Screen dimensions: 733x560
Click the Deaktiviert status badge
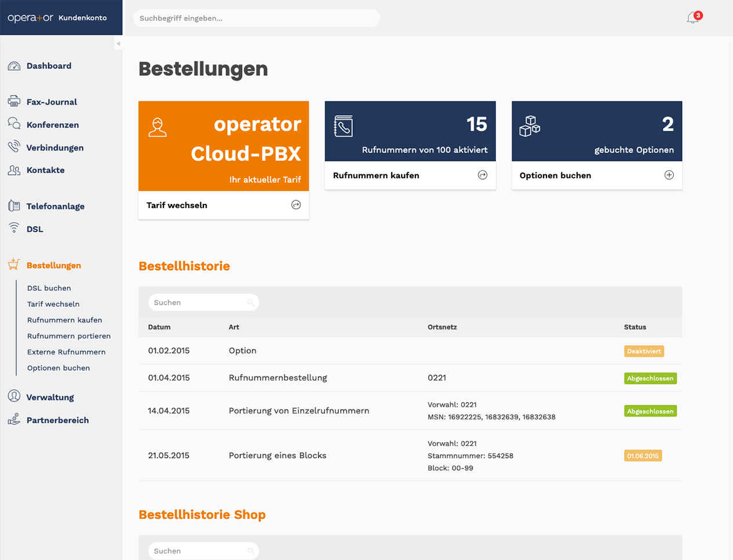644,351
